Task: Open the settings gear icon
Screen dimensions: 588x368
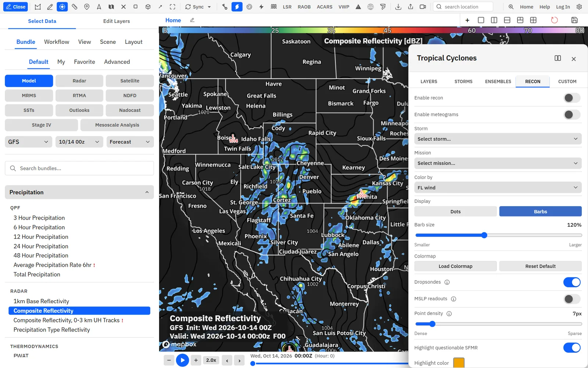Action: click(x=579, y=7)
